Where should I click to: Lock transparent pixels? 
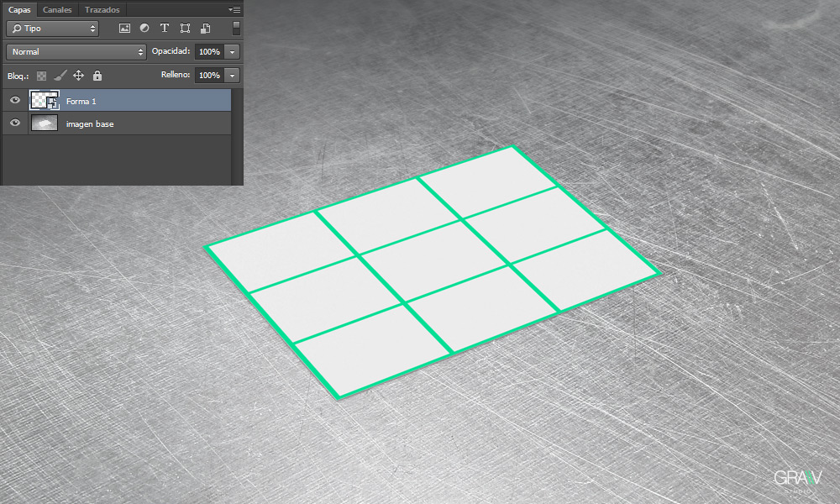41,76
